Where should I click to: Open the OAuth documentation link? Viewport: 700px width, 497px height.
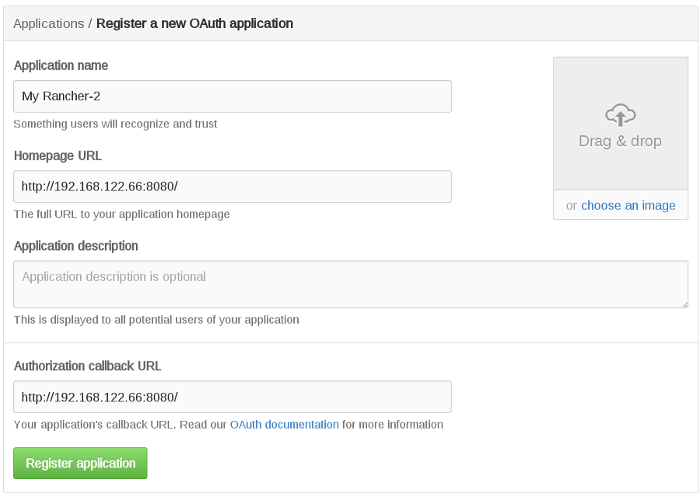(284, 424)
